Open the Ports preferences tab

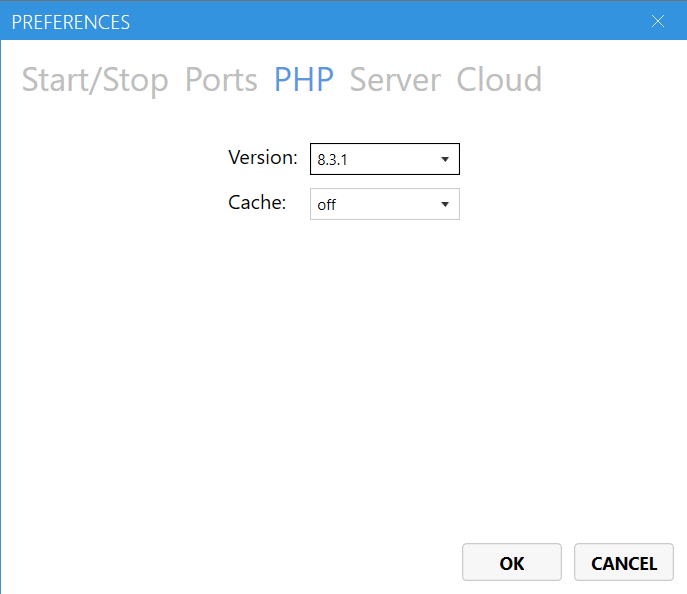point(221,80)
